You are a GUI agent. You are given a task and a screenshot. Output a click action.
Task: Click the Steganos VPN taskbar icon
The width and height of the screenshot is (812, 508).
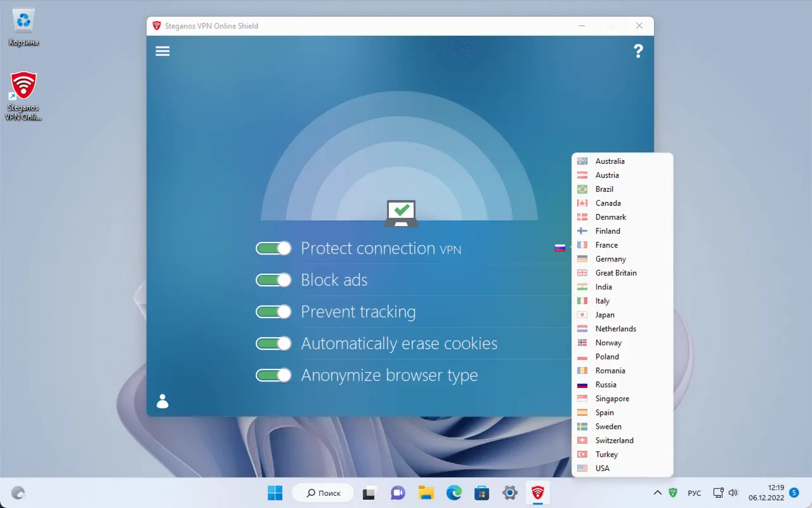pos(537,493)
